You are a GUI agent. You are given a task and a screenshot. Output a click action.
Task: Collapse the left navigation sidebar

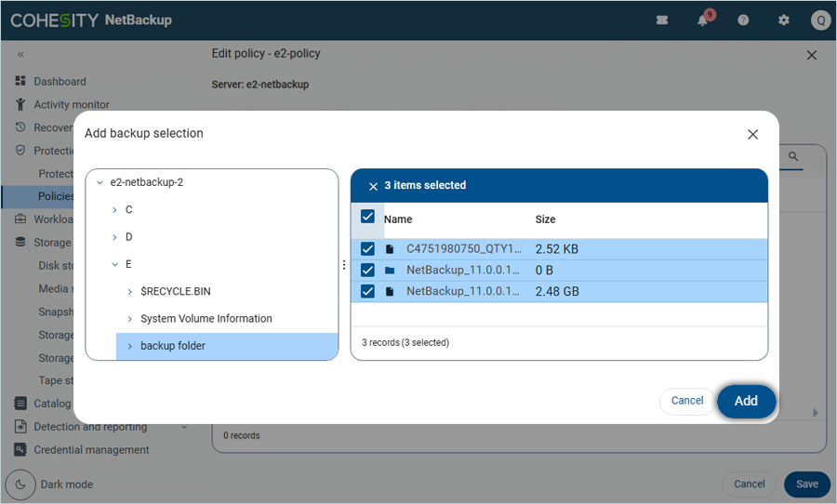[x=20, y=55]
